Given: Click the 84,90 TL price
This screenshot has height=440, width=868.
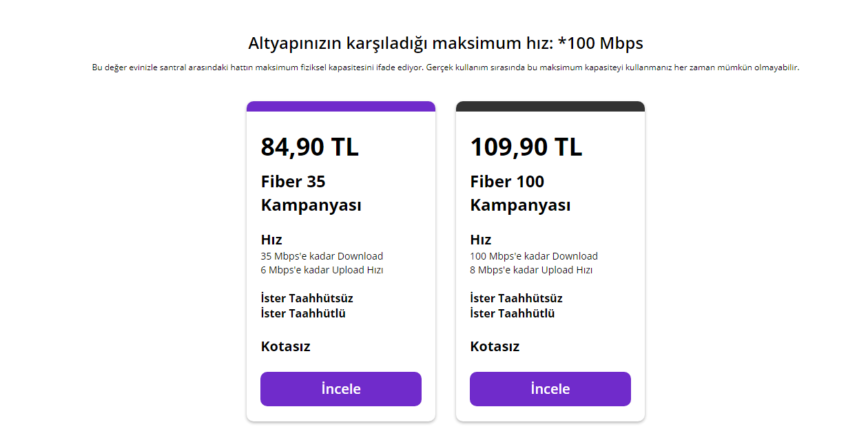Looking at the screenshot, I should 309,147.
